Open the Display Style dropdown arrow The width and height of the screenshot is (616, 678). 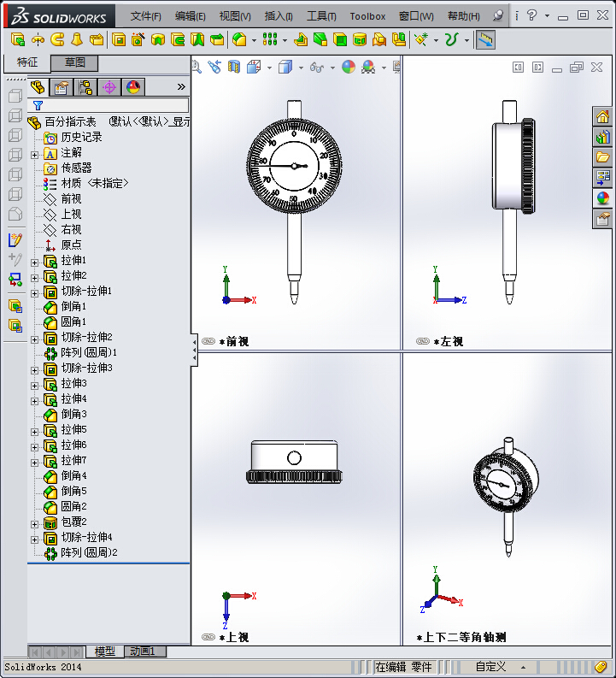tap(301, 68)
